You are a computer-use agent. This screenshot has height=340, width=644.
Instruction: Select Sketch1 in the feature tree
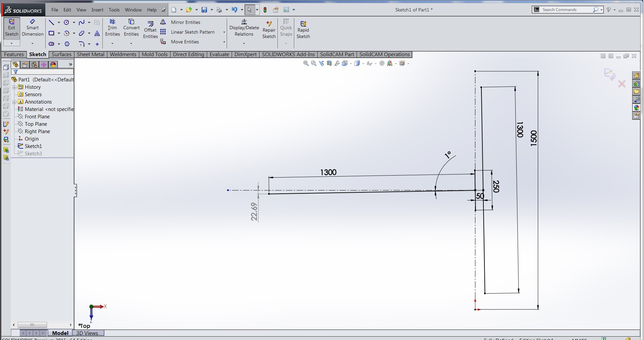pos(33,146)
